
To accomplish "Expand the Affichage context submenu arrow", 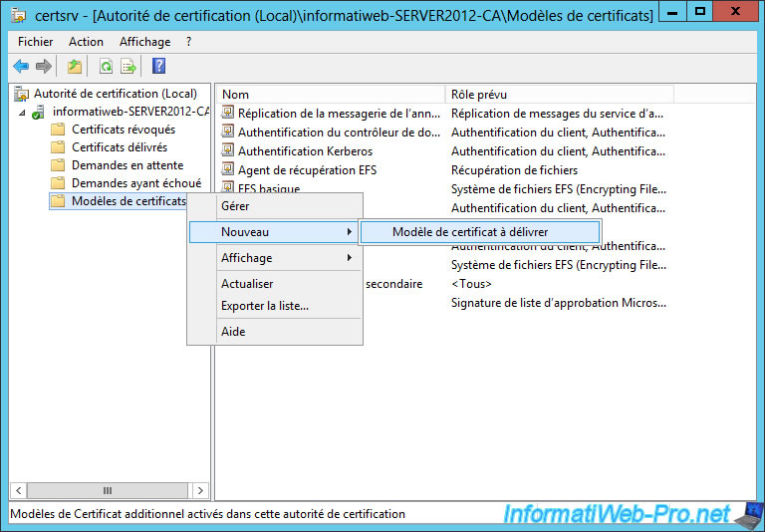I will pos(350,258).
